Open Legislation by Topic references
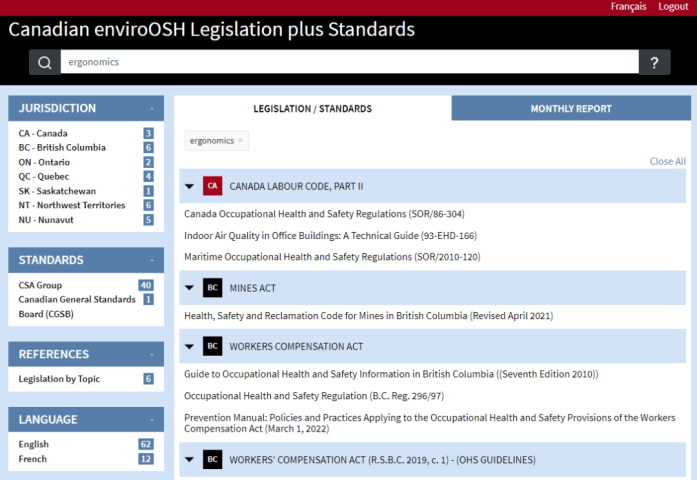This screenshot has width=697, height=480. coord(59,379)
